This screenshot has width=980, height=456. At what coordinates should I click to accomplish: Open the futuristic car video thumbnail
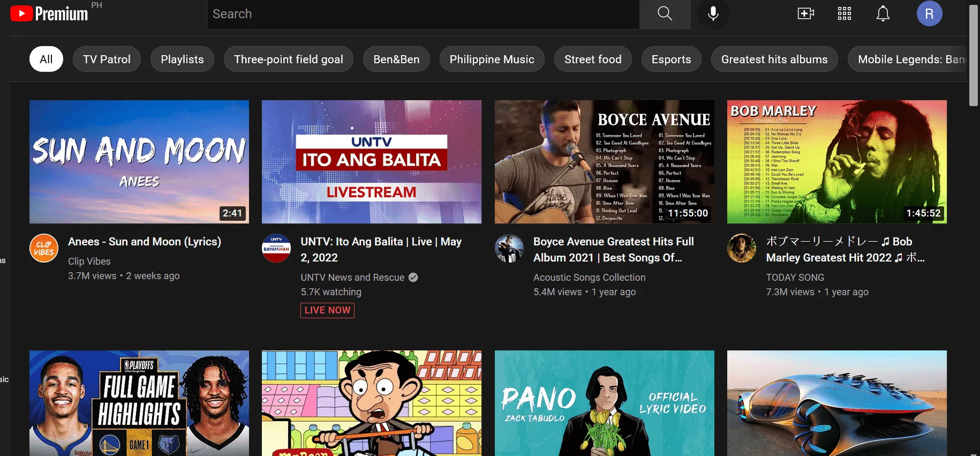[x=837, y=403]
